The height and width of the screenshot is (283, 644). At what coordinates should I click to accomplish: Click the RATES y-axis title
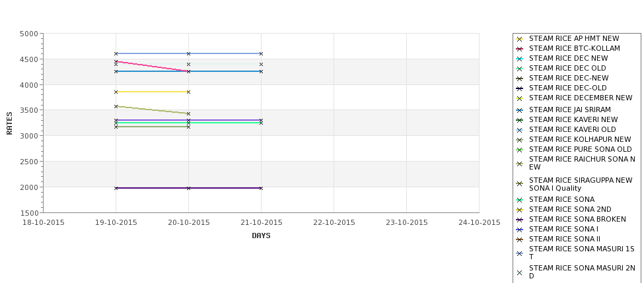point(9,123)
